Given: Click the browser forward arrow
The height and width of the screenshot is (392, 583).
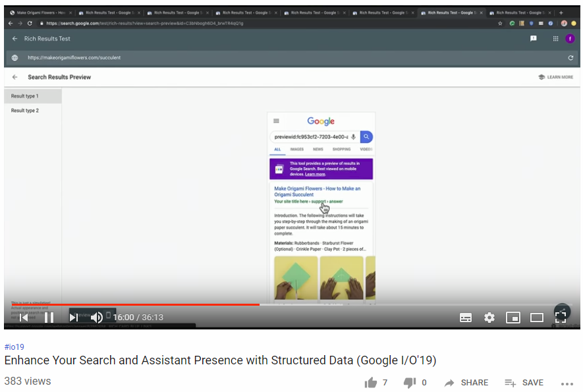Looking at the screenshot, I should click(x=20, y=23).
